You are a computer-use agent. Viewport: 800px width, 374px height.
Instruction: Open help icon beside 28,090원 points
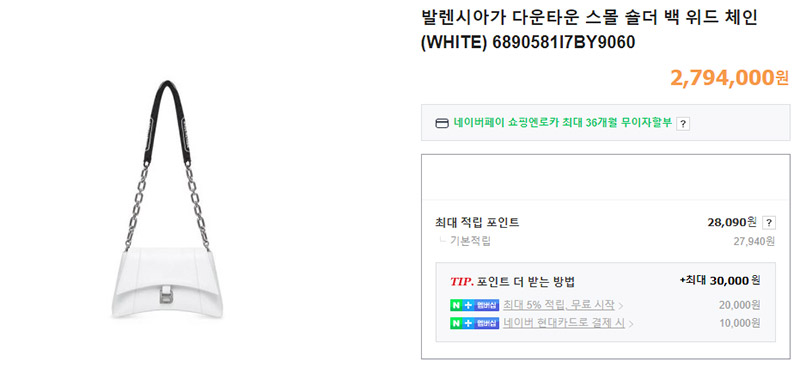(x=769, y=222)
